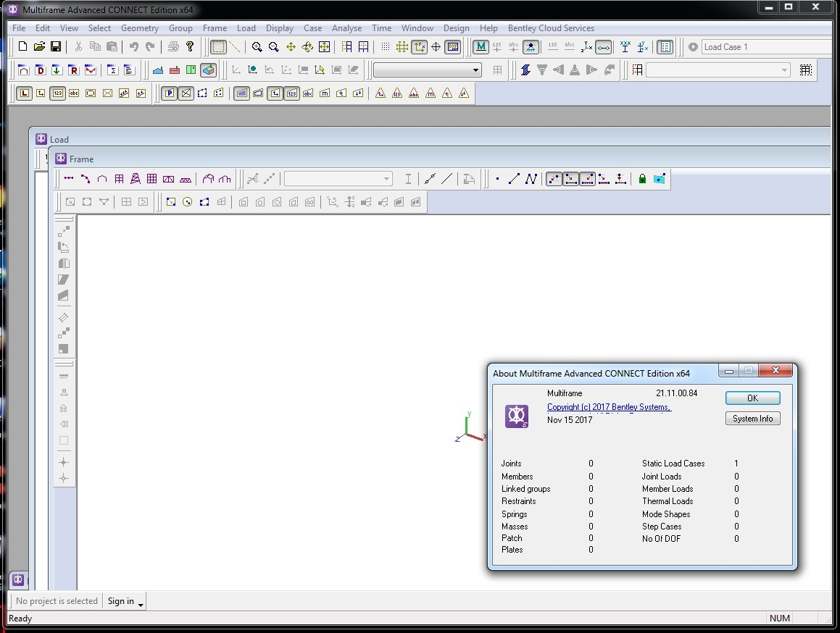Toggle the restraint symbols display button
This screenshot has height=633, width=840.
coord(531,46)
